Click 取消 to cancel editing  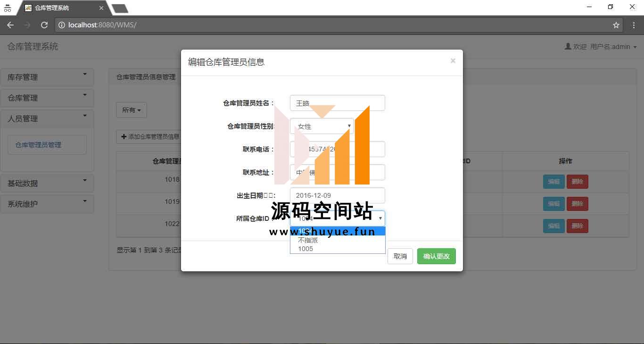point(400,256)
